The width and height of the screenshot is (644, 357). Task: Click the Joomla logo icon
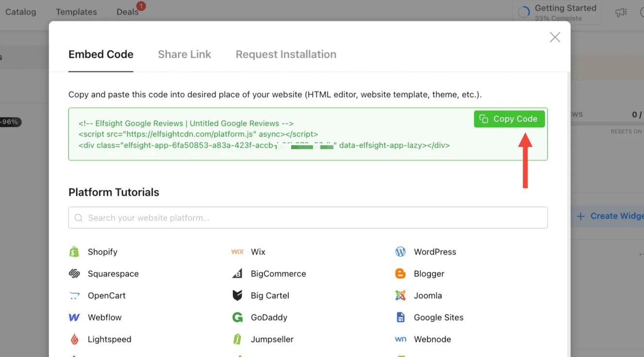click(400, 295)
